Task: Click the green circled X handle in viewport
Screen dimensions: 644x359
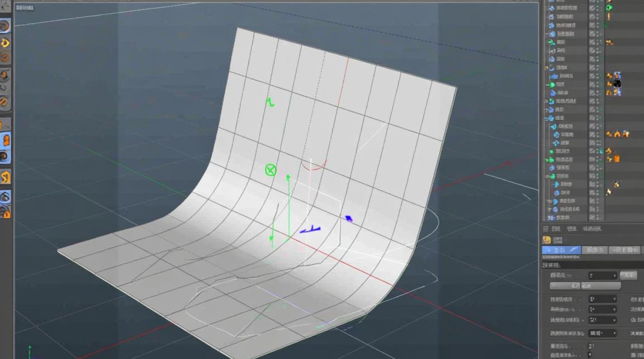Action: coord(271,169)
